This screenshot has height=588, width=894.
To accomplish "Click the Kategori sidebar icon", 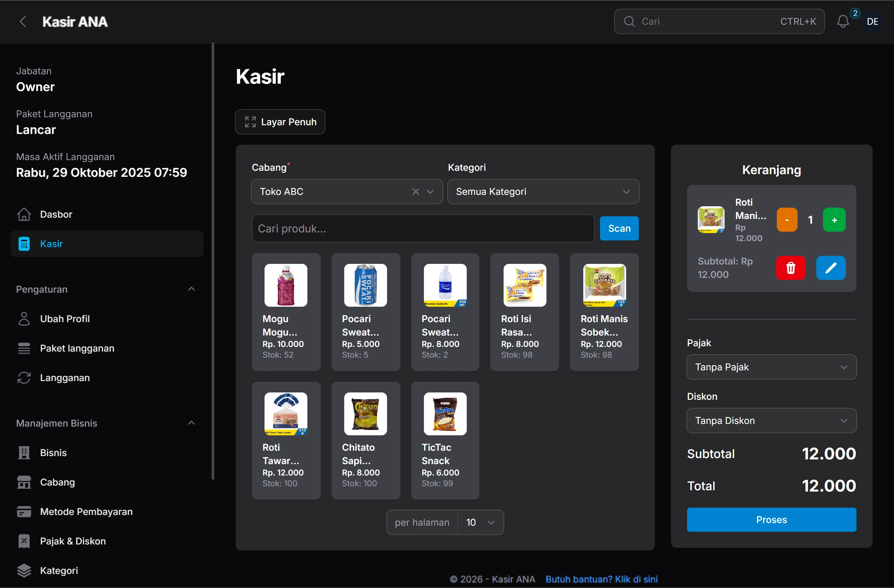I will [x=24, y=570].
